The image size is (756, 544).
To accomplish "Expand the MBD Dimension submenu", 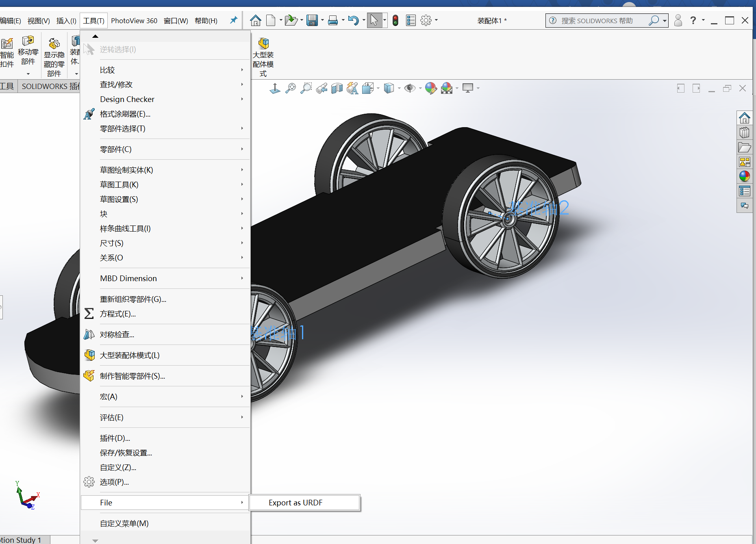I will pos(165,278).
